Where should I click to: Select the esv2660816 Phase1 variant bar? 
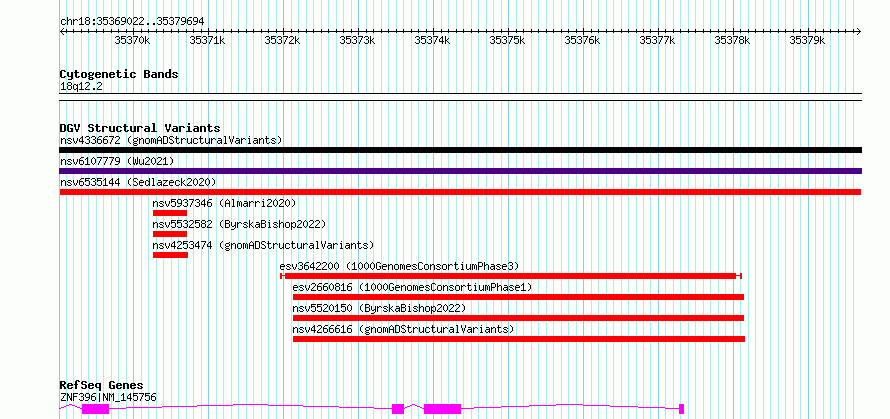point(518,297)
